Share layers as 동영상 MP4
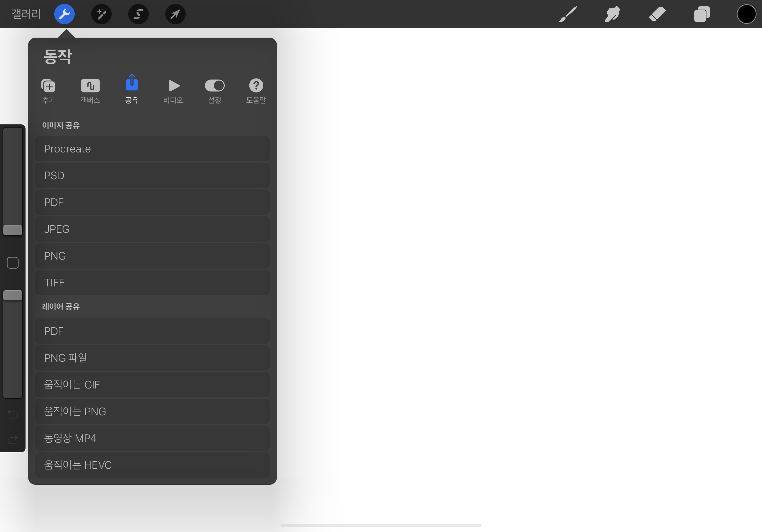 152,438
